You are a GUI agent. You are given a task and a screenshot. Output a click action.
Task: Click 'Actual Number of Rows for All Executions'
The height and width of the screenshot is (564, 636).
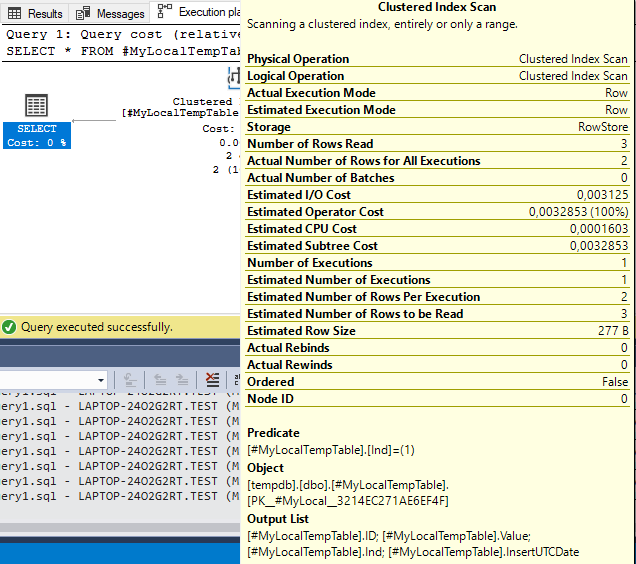coord(437,161)
